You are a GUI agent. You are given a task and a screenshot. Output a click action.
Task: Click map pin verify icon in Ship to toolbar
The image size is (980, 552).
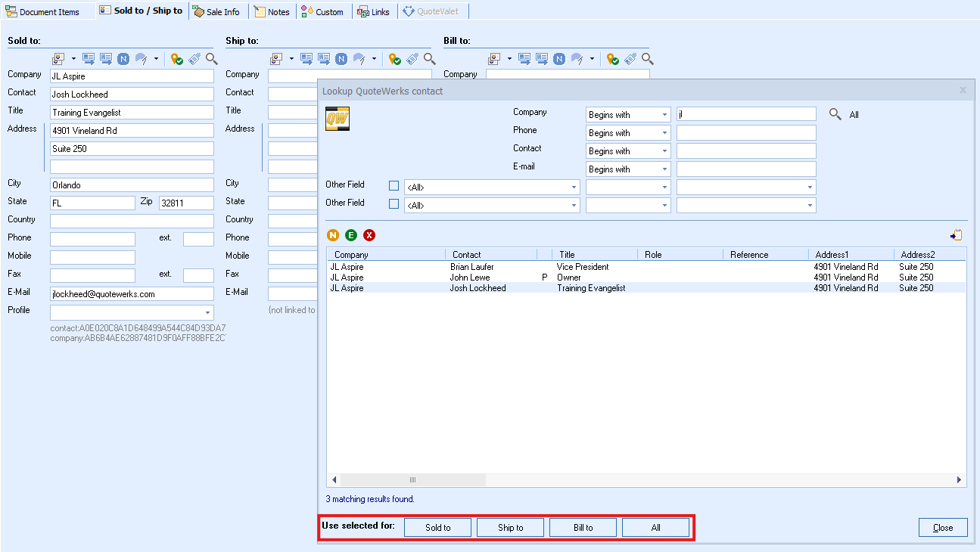tap(395, 59)
